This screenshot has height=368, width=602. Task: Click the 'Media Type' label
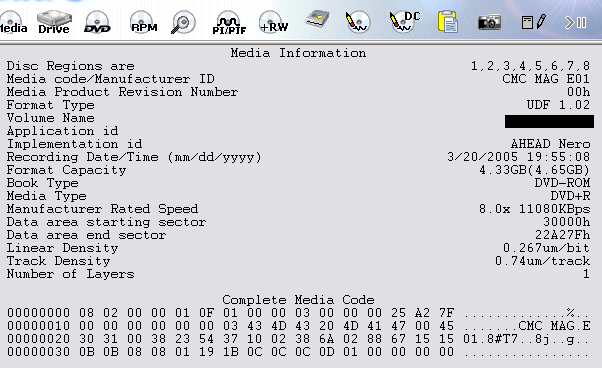46,196
